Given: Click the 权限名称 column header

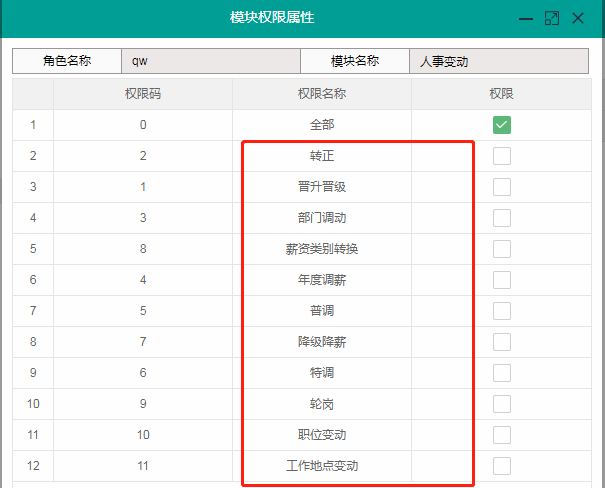Looking at the screenshot, I should click(x=322, y=94).
